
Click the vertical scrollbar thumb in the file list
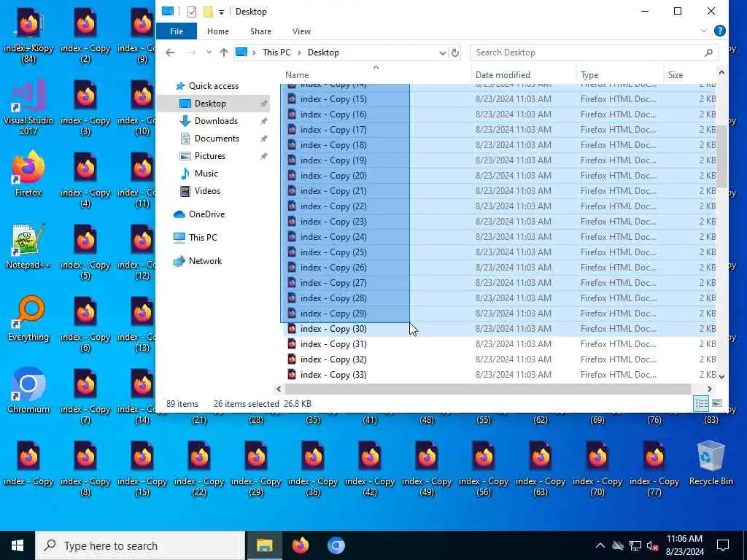[x=721, y=157]
